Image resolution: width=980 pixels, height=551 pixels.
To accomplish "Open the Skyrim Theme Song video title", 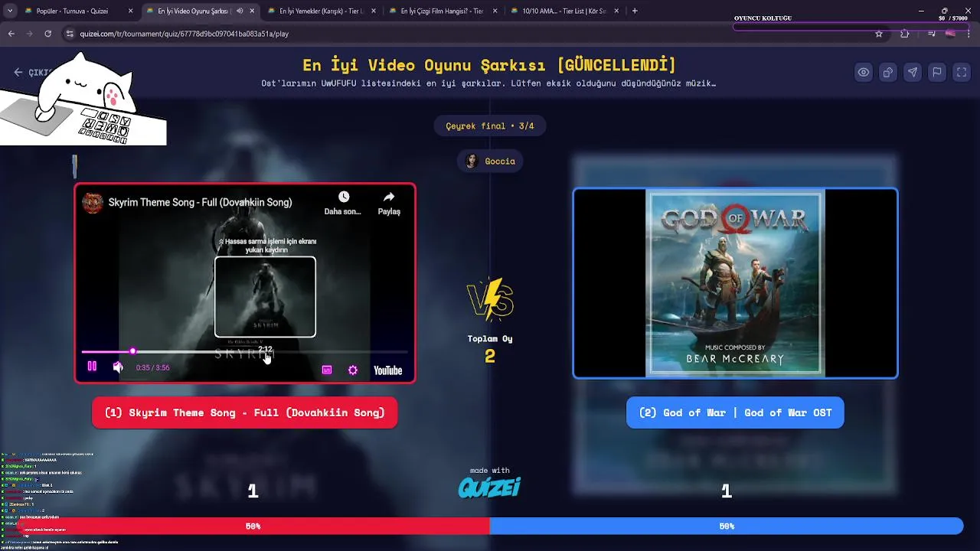I will coord(200,203).
